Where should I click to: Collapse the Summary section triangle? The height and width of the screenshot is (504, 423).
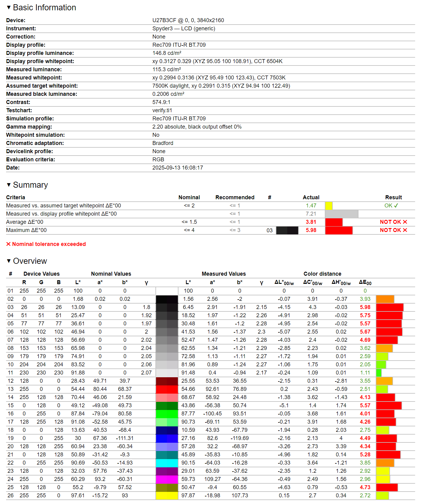click(x=9, y=185)
